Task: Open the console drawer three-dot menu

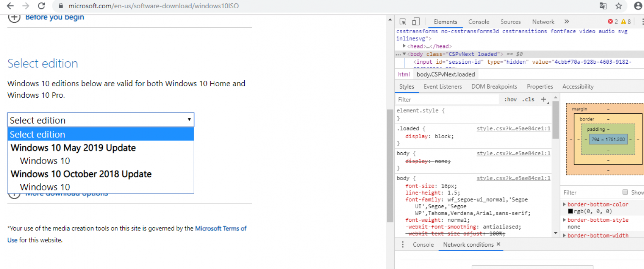Action: pyautogui.click(x=403, y=245)
